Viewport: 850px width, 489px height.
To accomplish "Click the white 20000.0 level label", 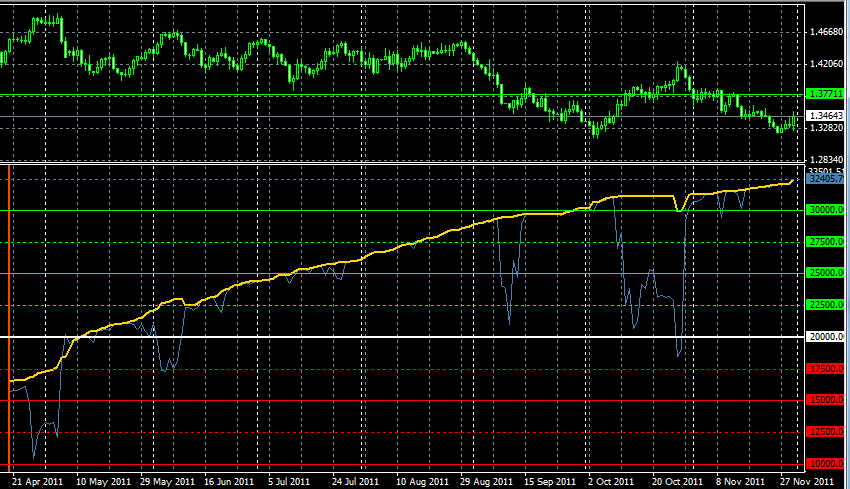I will (824, 337).
